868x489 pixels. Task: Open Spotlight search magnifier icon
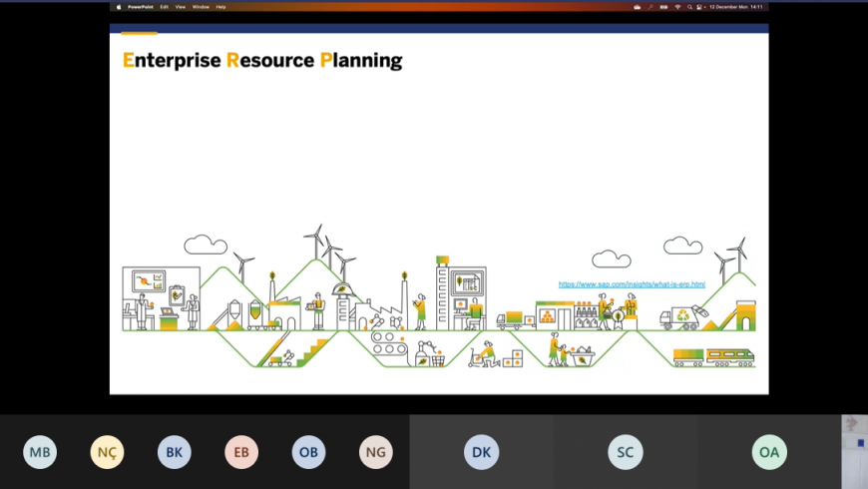click(x=688, y=6)
